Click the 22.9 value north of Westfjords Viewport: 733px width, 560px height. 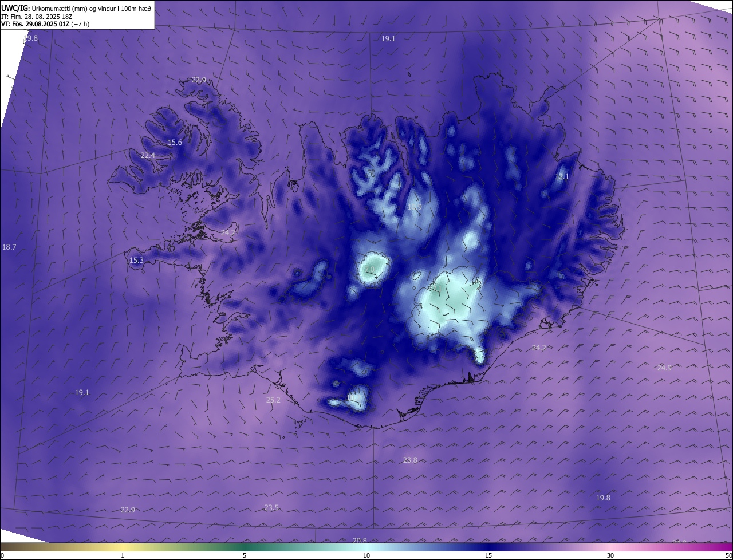199,80
